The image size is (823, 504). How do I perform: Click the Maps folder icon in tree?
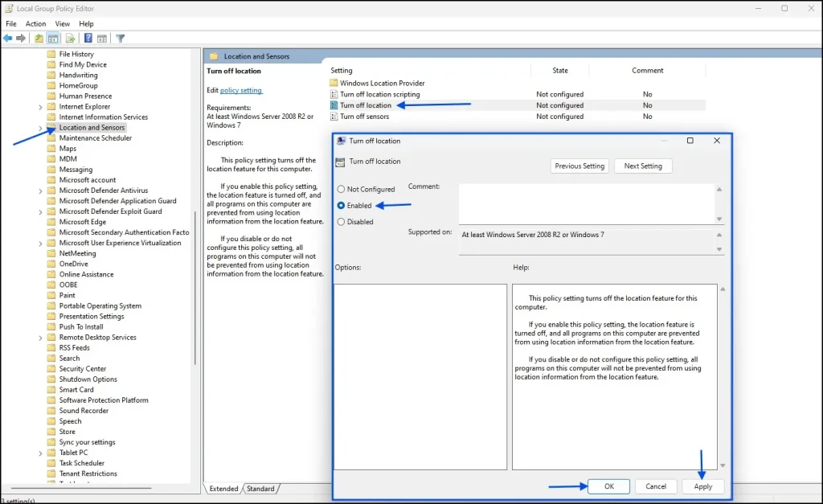[51, 148]
